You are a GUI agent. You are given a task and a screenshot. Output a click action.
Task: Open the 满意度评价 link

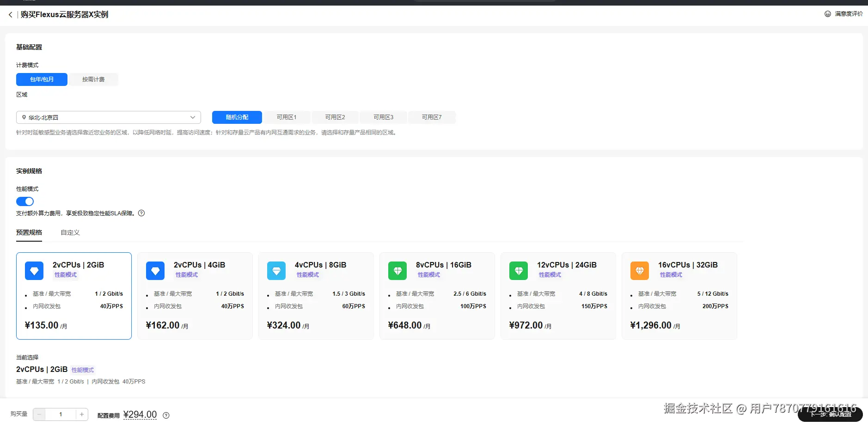coord(849,14)
